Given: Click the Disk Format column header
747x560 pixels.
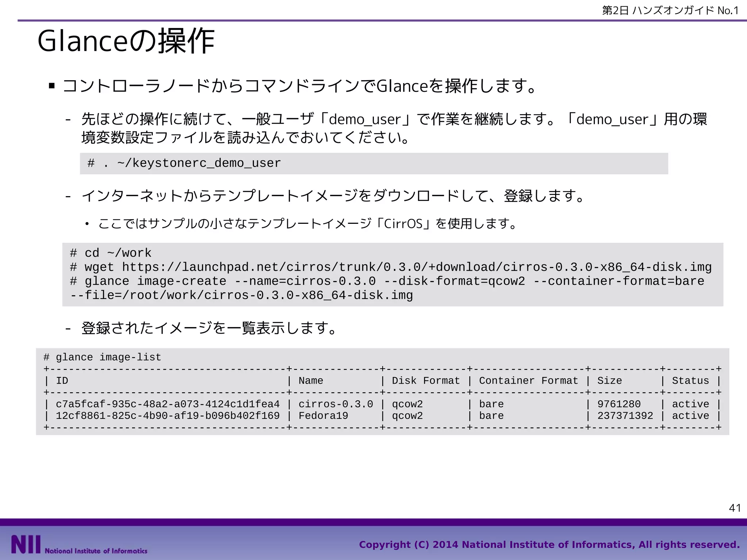Looking at the screenshot, I should pyautogui.click(x=426, y=381).
